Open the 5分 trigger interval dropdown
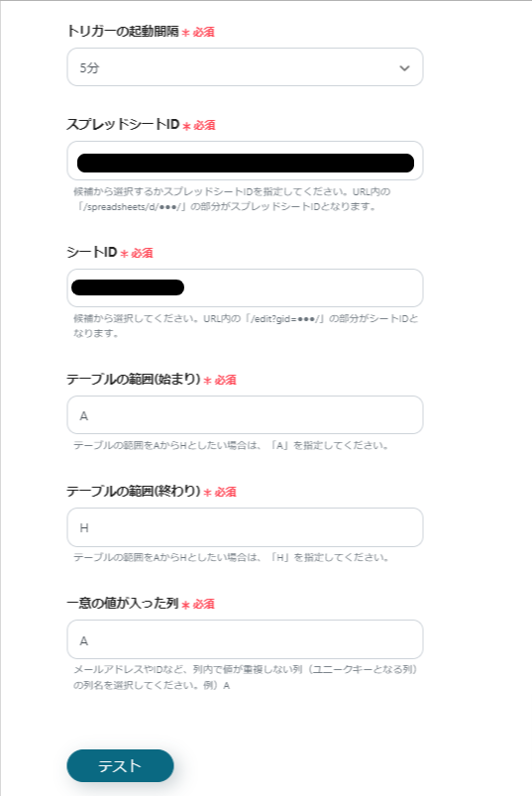532x796 pixels. pyautogui.click(x=245, y=67)
